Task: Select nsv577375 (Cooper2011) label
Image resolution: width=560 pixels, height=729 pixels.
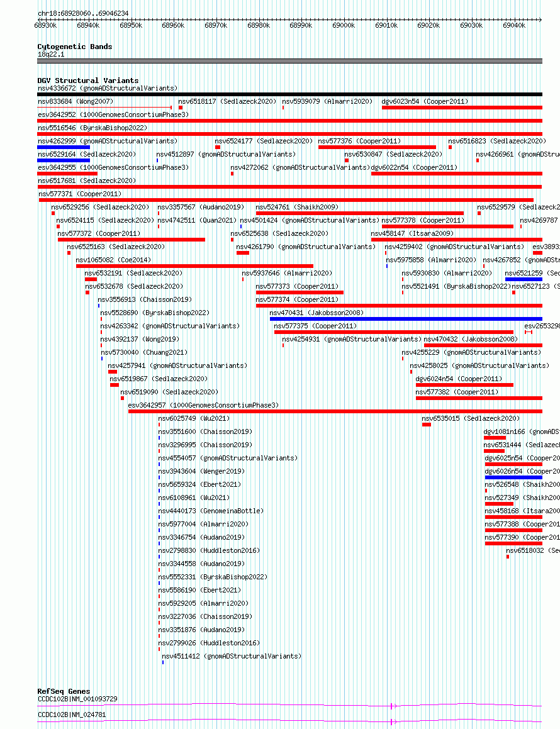Action: click(x=315, y=326)
